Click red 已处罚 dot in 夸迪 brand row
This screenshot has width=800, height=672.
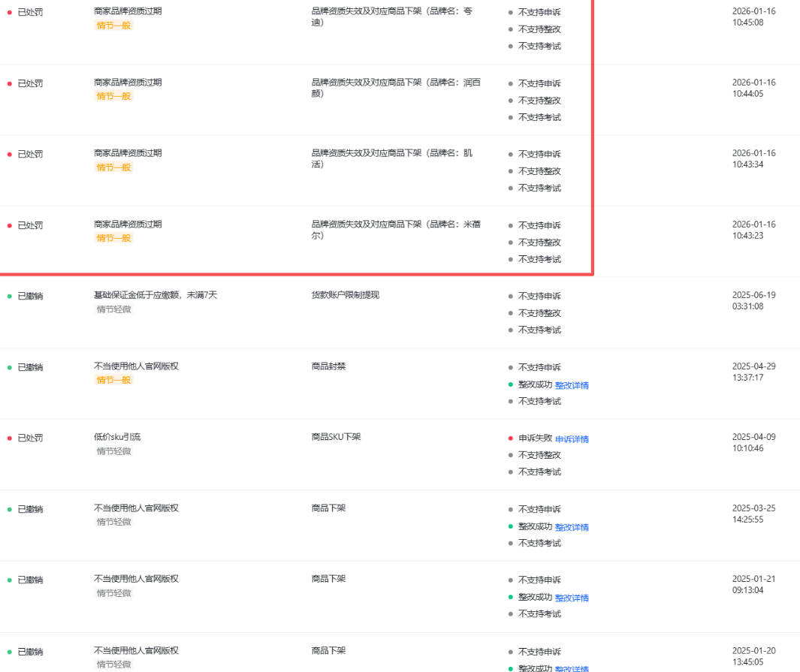(x=10, y=13)
